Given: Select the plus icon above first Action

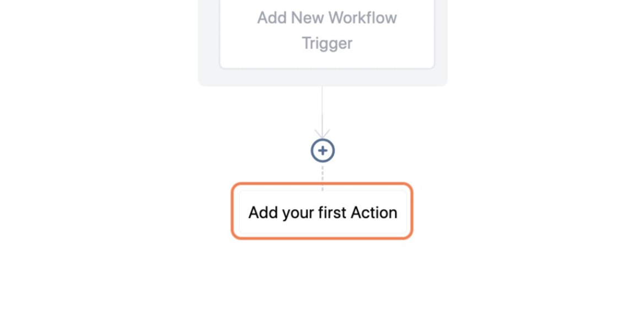Looking at the screenshot, I should point(323,151).
